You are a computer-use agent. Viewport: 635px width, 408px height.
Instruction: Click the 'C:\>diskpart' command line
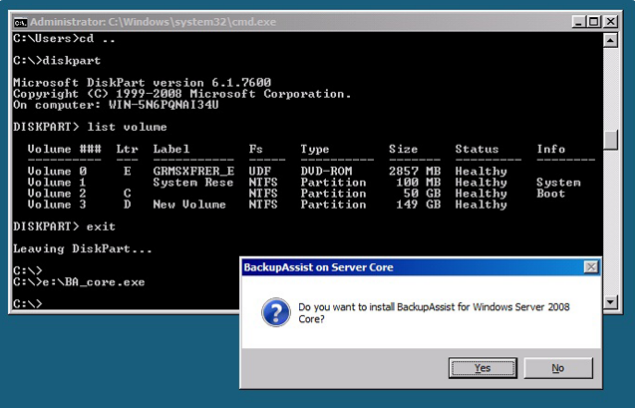pyautogui.click(x=57, y=60)
